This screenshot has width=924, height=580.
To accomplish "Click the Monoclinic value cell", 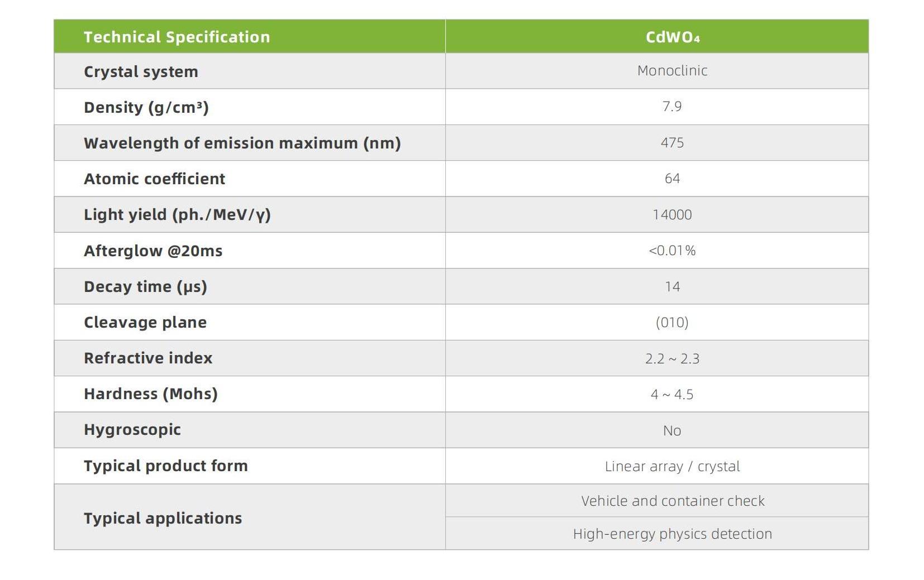I will (672, 71).
